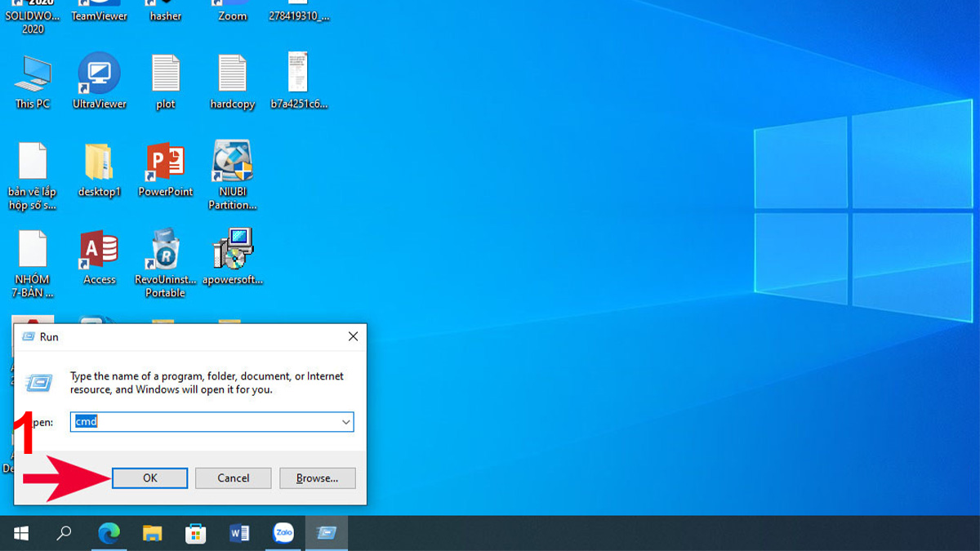Screen dimensions: 980x551
Task: Close the Run dialog window
Action: click(x=353, y=336)
